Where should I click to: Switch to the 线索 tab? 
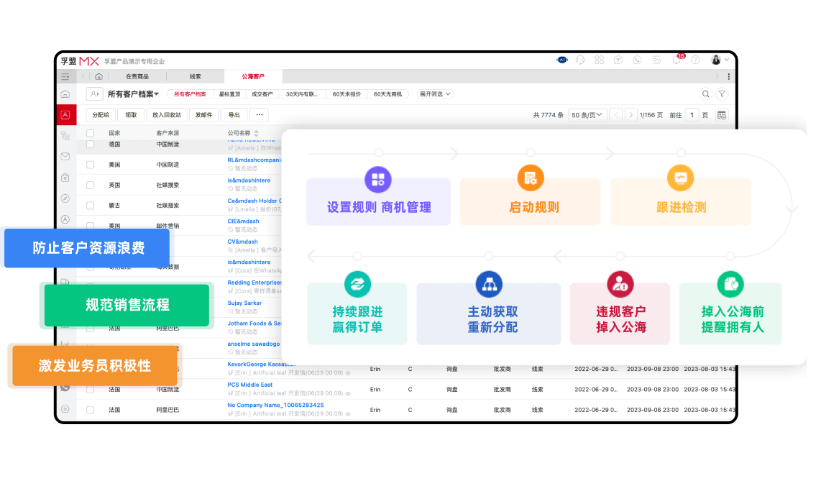point(194,75)
